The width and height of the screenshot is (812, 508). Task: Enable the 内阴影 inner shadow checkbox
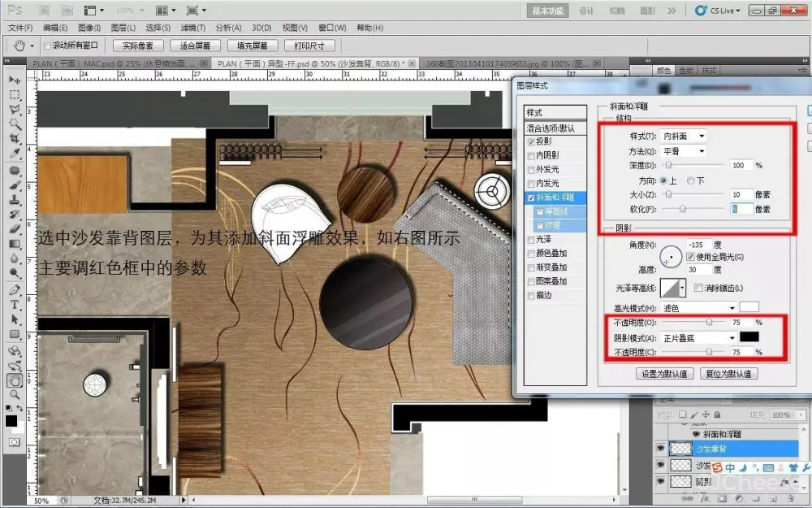[x=531, y=155]
